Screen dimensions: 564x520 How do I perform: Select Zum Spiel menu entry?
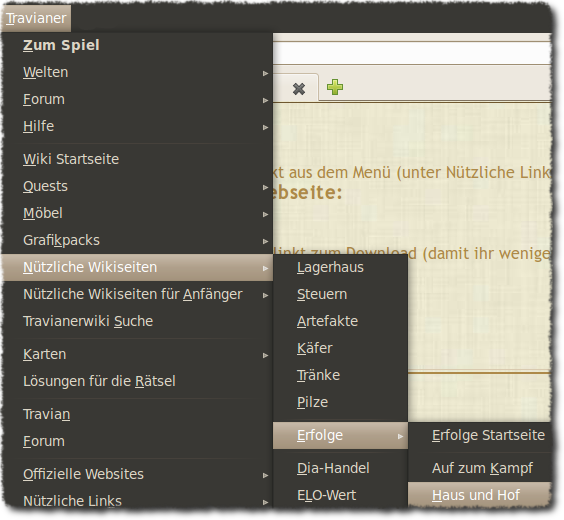[137, 45]
